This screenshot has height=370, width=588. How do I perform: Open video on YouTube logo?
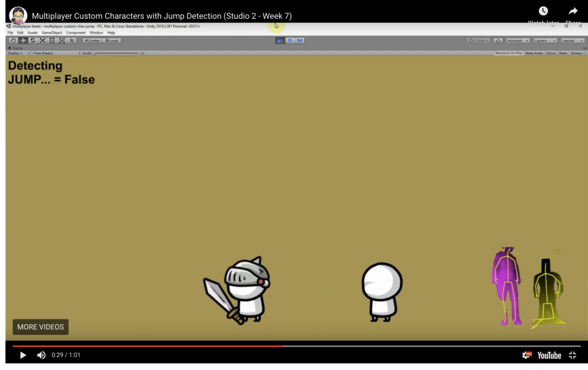(549, 355)
